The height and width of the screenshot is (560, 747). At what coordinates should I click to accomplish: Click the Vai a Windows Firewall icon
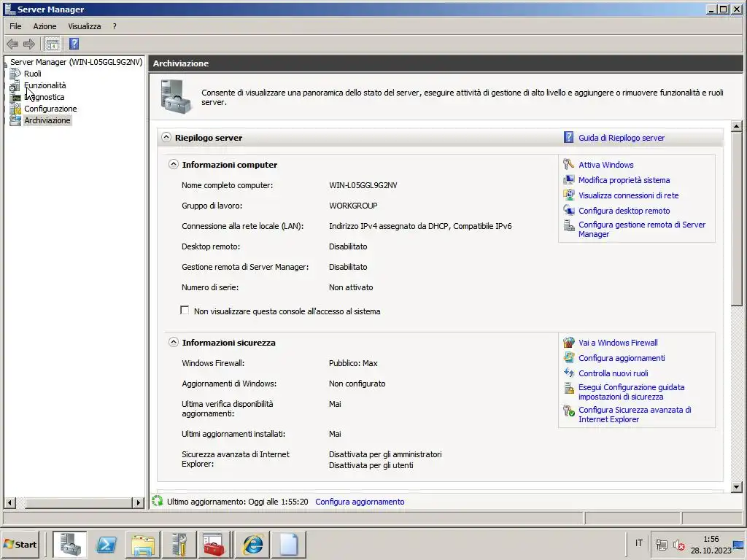click(568, 343)
